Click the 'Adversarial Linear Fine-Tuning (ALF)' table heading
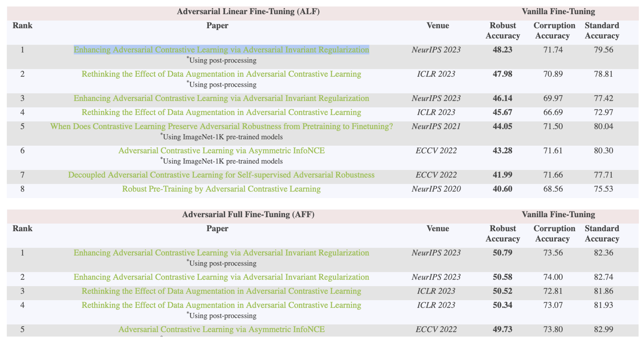Screen dimensions: 644x340 point(248,12)
